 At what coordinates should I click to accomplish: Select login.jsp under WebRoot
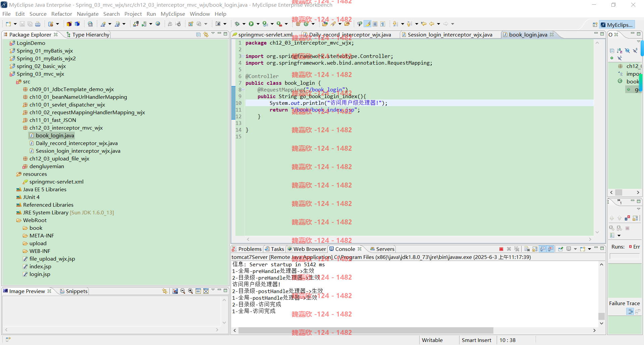pos(40,274)
